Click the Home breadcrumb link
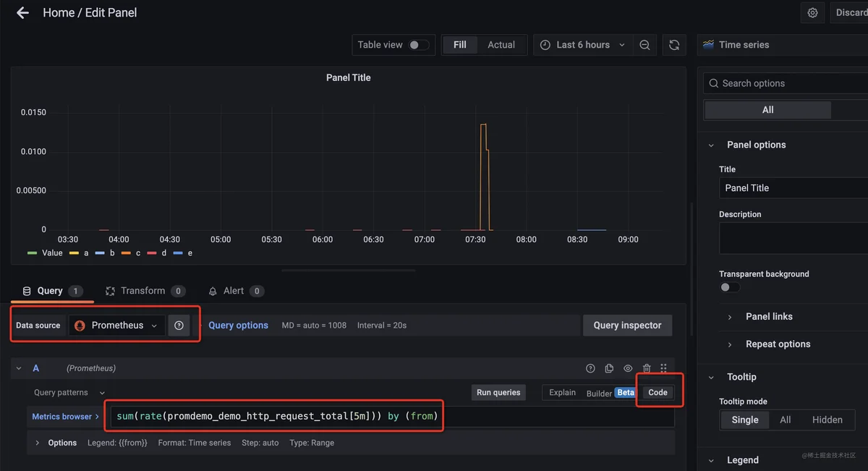The width and height of the screenshot is (868, 471). [58, 13]
